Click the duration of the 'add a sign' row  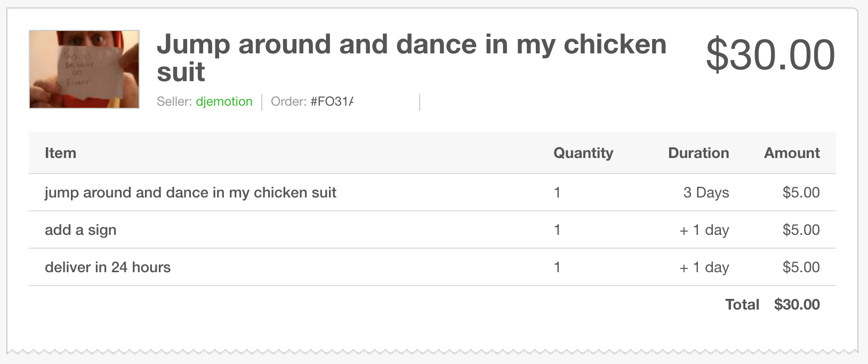(704, 230)
